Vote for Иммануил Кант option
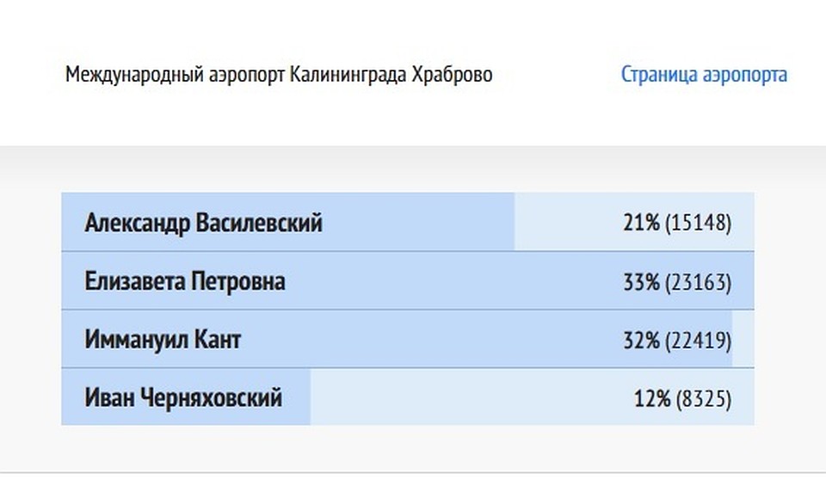 point(408,339)
